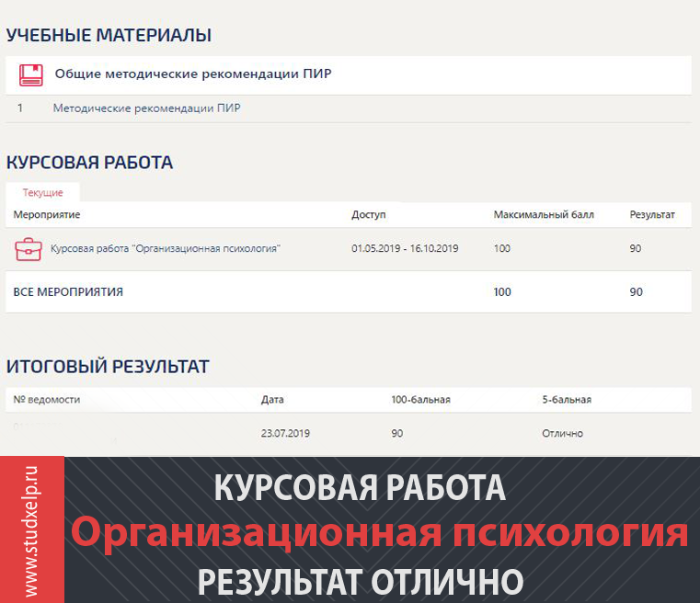Click Общие методические рекомендации ПИР heading
This screenshot has width=700, height=603.
(193, 74)
